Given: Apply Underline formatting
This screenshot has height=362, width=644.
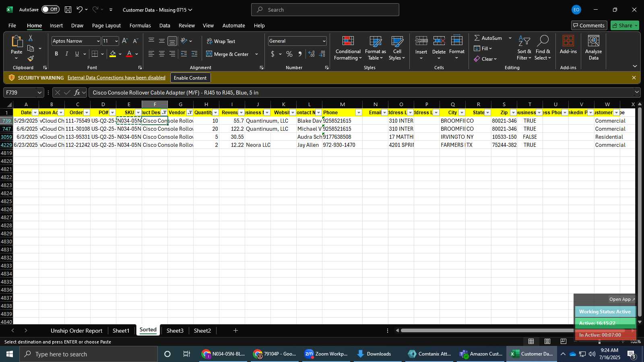Looking at the screenshot, I should tap(77, 54).
